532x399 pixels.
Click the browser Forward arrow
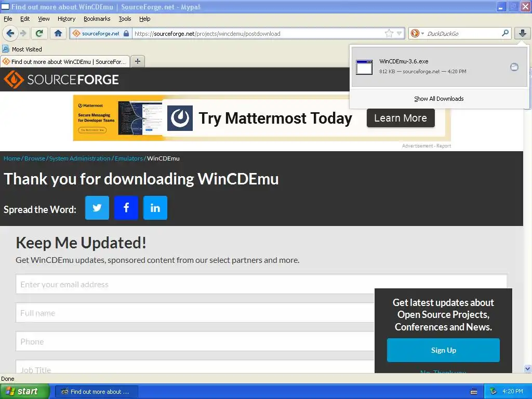pos(23,33)
